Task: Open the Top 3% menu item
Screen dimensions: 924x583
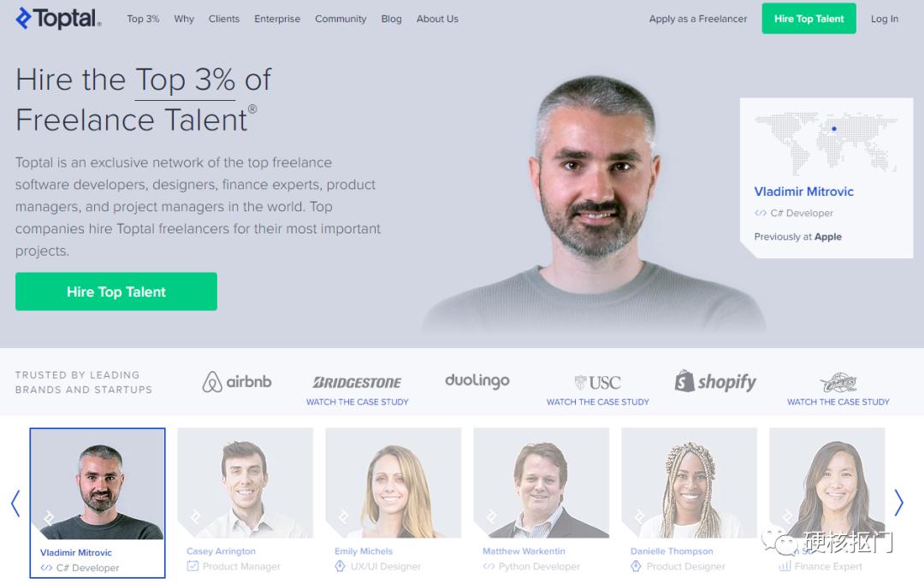Action: pos(143,19)
